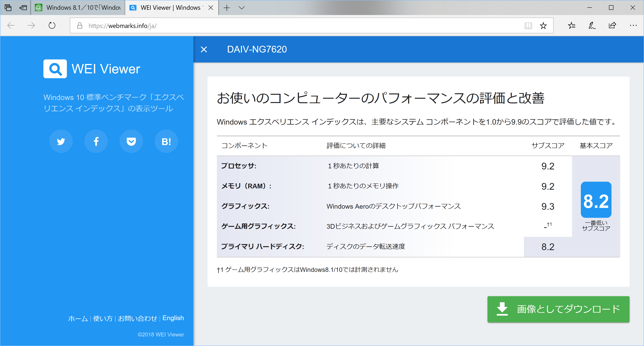Set these tabs aside icon
The image size is (644, 346).
pos(23,8)
